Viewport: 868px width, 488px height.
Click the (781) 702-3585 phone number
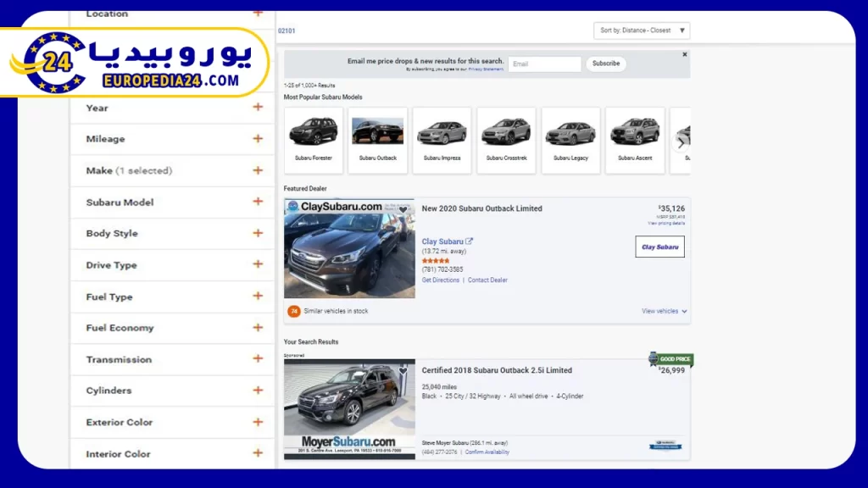point(442,269)
